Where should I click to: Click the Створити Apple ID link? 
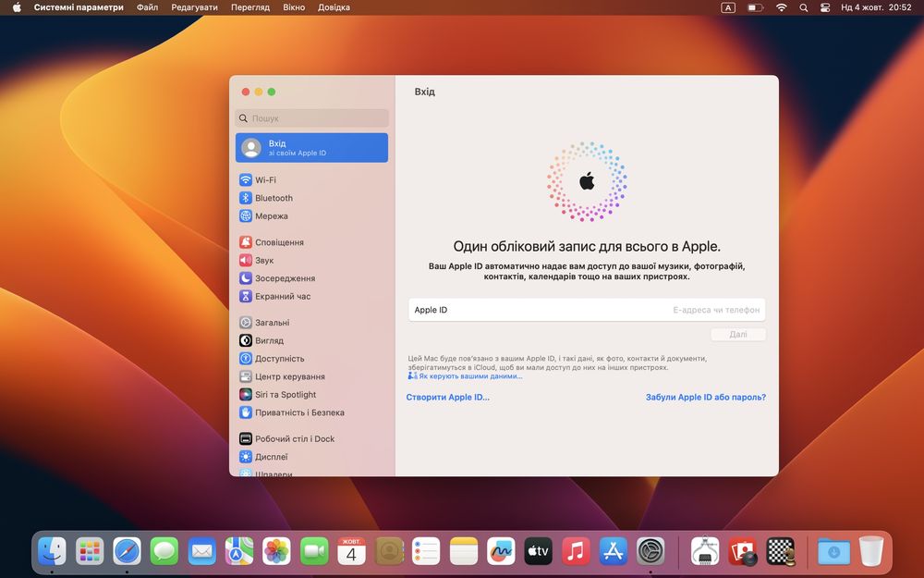pyautogui.click(x=448, y=398)
